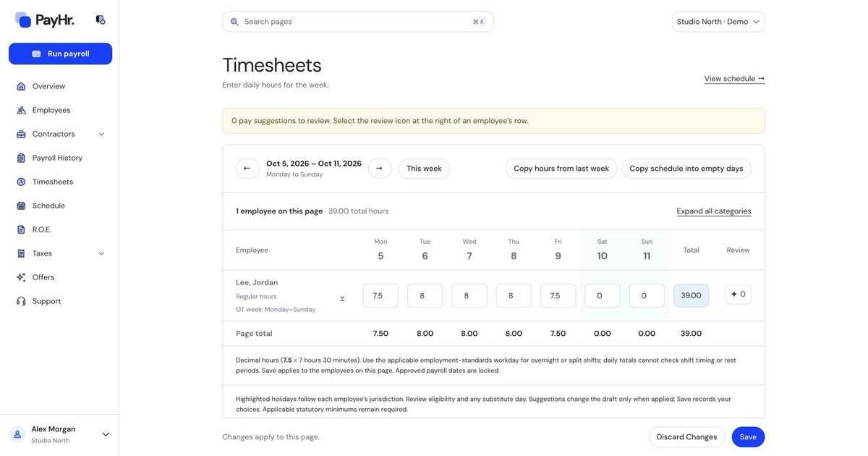868x456 pixels.
Task: Click Run payroll button
Action: pyautogui.click(x=60, y=54)
